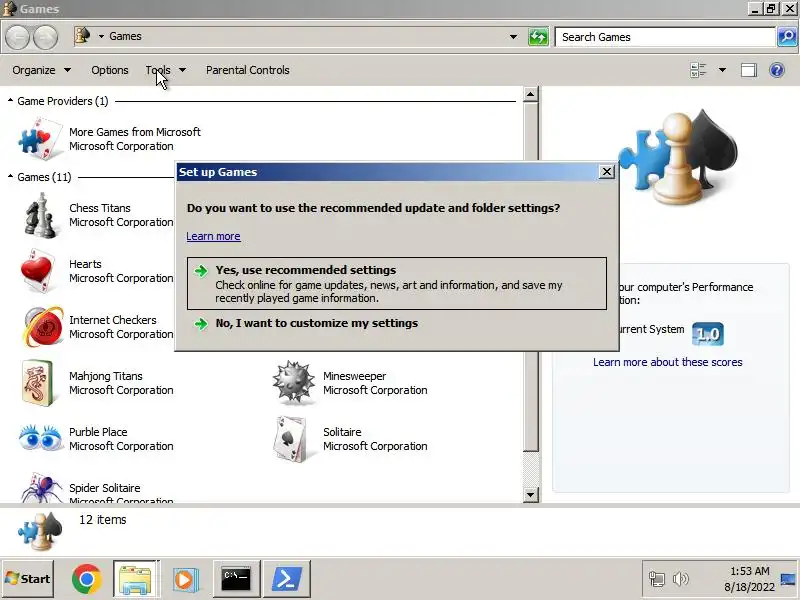Open the More Games from Microsoft icon
Viewport: 800px width, 600px height.
tap(41, 139)
